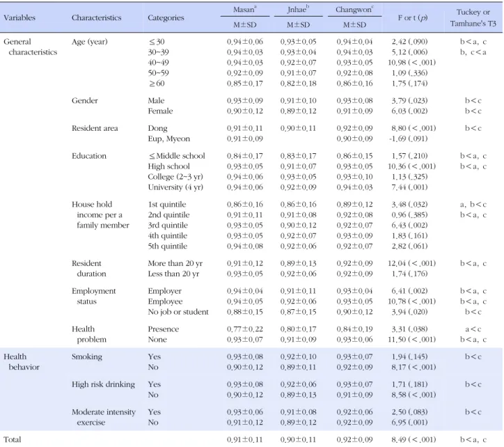
Task: Click the Tuckey or Tamhane's T3 header
Action: point(473,17)
